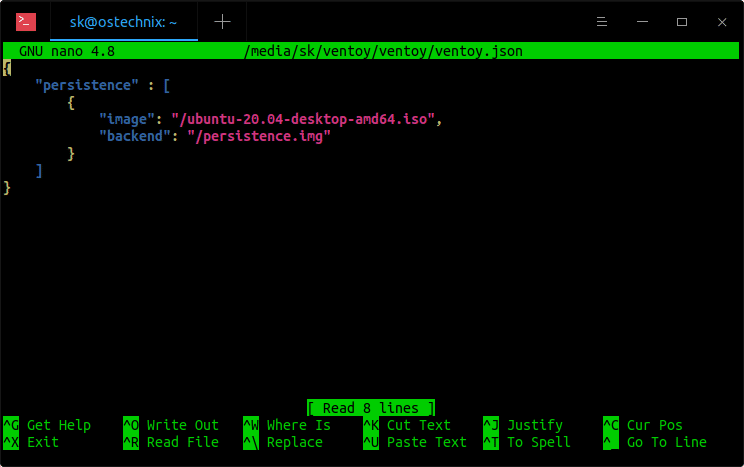Click the "image" key in the JSON

click(127, 119)
